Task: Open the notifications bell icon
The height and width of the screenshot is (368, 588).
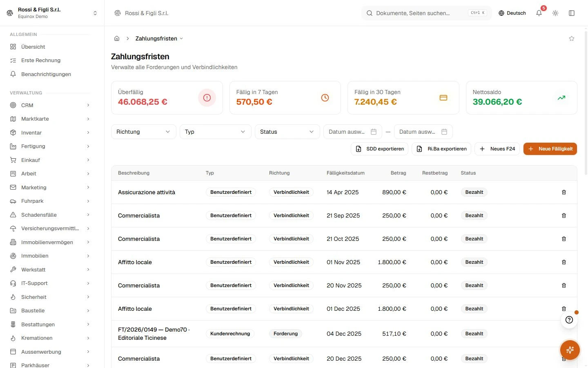Action: tap(539, 13)
